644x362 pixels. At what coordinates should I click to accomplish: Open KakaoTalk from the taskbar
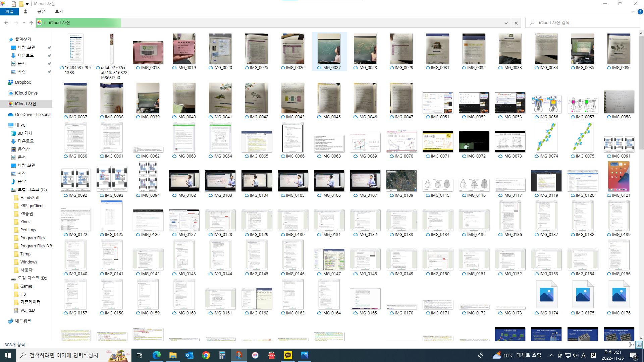click(288, 355)
